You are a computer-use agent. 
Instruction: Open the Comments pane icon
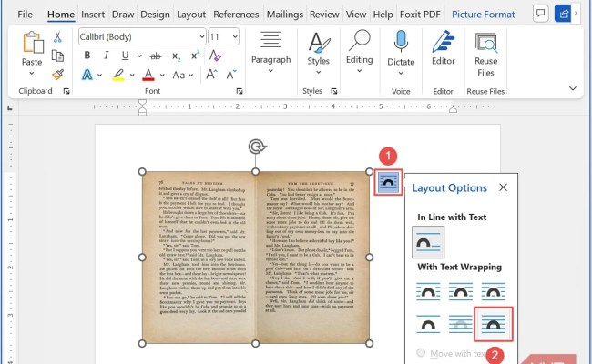pos(541,14)
